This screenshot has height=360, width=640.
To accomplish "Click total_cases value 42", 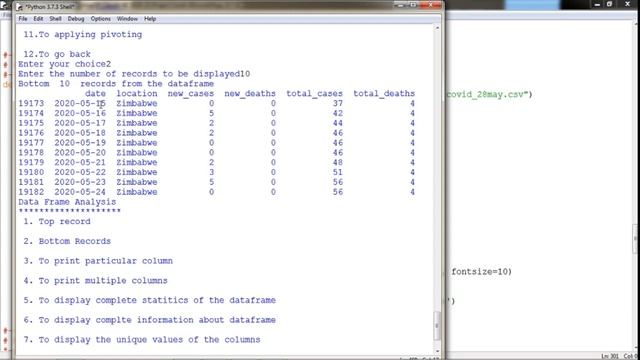I will pos(338,113).
